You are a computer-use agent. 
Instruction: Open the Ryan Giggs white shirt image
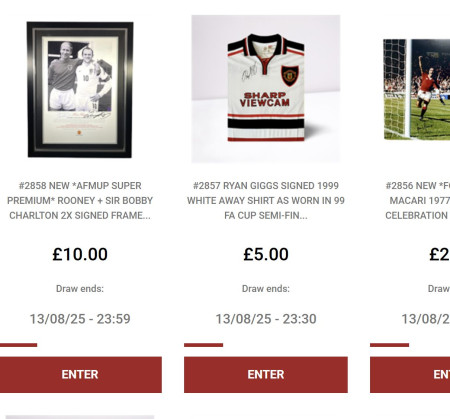pos(266,89)
